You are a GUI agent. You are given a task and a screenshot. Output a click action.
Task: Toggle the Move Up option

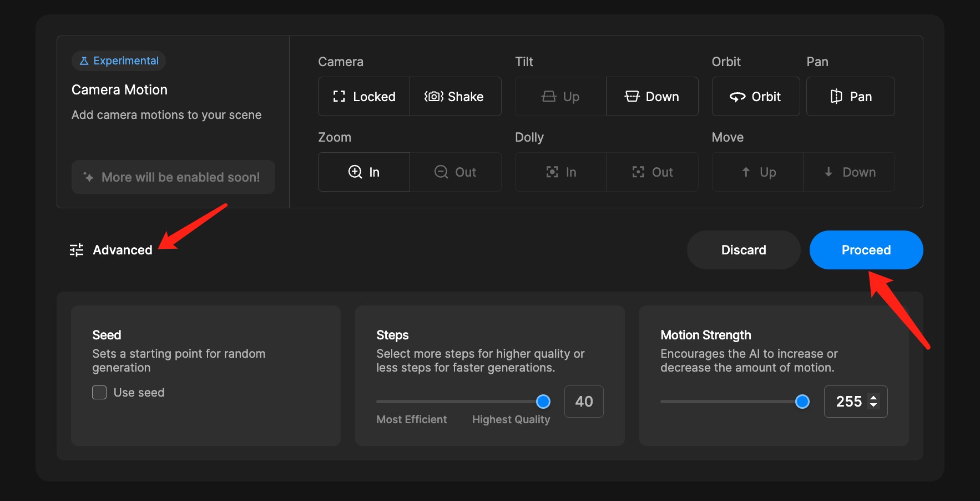[758, 172]
